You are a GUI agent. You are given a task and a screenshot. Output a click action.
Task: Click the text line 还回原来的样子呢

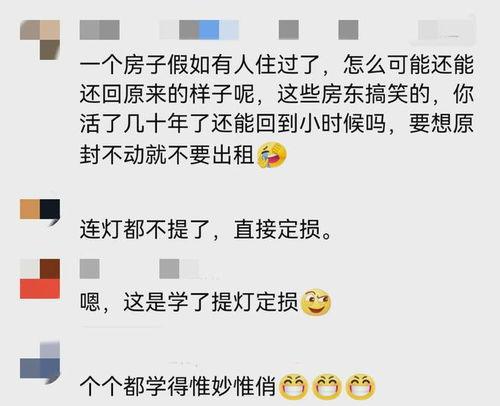click(x=168, y=95)
